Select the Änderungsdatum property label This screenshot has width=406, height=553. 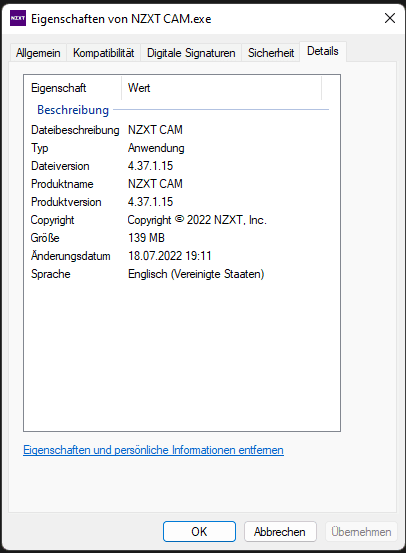[x=71, y=256]
